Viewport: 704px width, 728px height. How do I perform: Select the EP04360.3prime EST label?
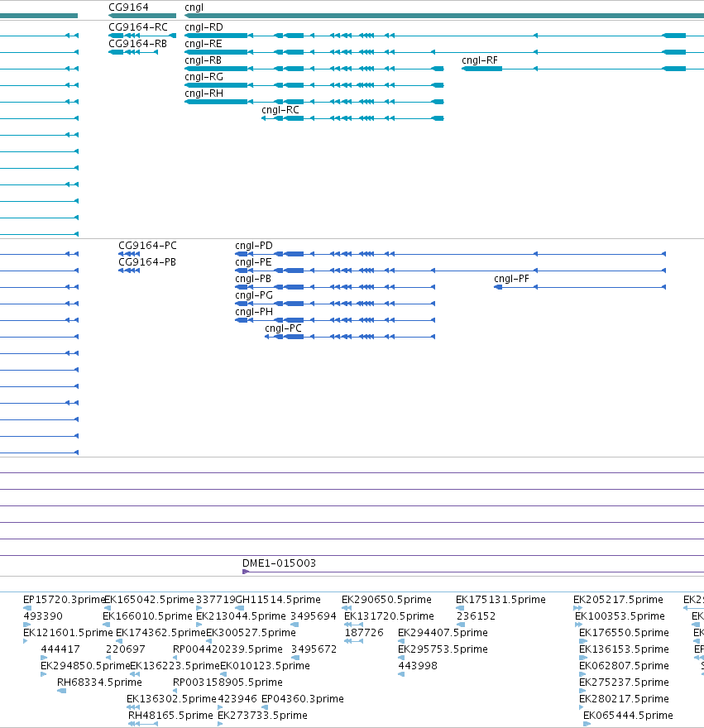click(x=303, y=699)
